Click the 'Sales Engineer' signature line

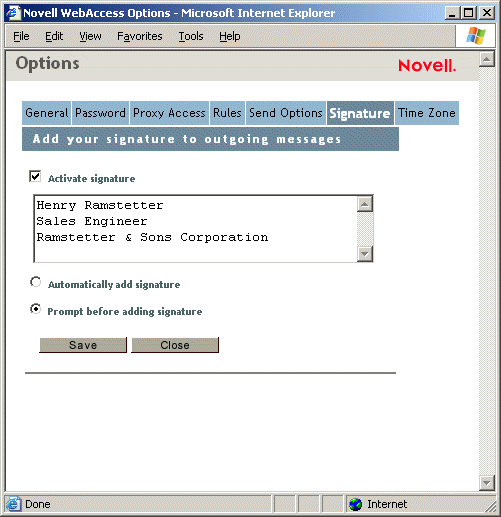coord(92,221)
